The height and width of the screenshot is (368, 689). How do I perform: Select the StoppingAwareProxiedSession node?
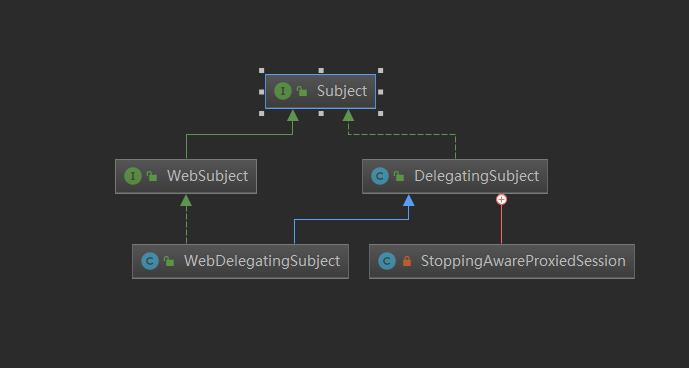pos(502,261)
